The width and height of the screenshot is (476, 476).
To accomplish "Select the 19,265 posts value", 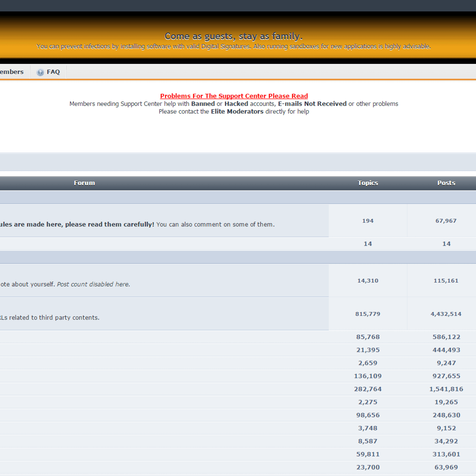I will tap(446, 402).
